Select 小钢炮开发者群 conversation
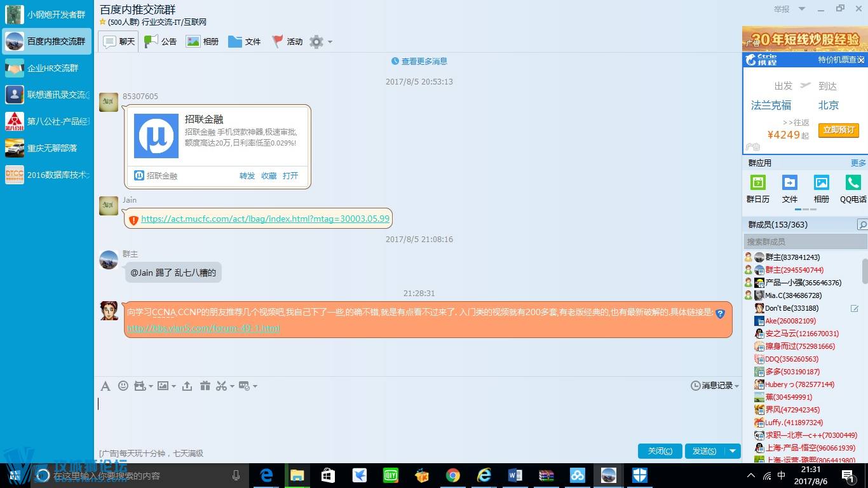The image size is (868, 488). (x=47, y=14)
